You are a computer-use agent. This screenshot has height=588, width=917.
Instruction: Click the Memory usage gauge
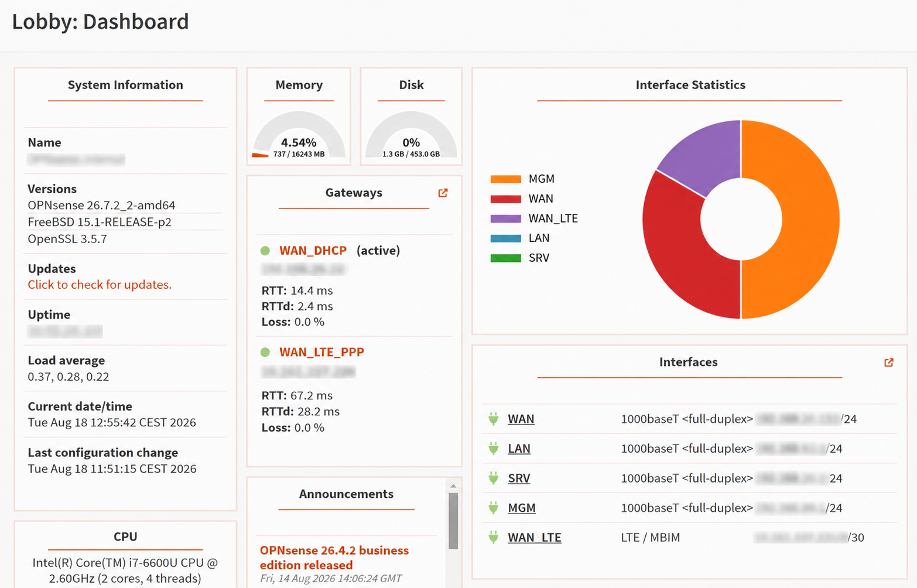click(x=299, y=136)
